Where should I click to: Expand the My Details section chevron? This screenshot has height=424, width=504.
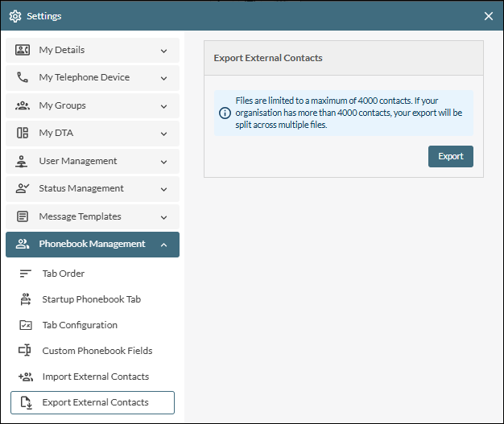point(163,51)
